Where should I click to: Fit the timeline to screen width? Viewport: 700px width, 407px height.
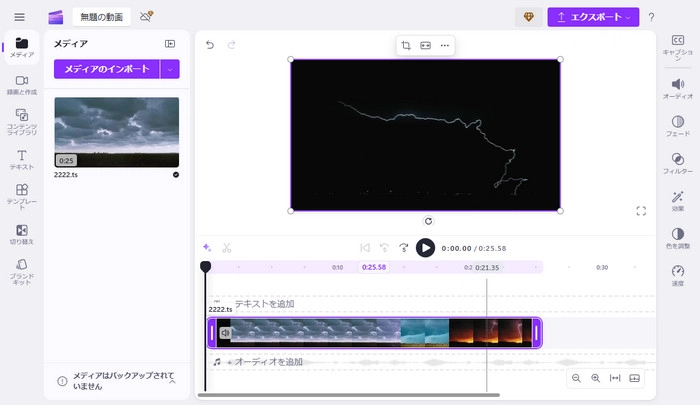(615, 378)
